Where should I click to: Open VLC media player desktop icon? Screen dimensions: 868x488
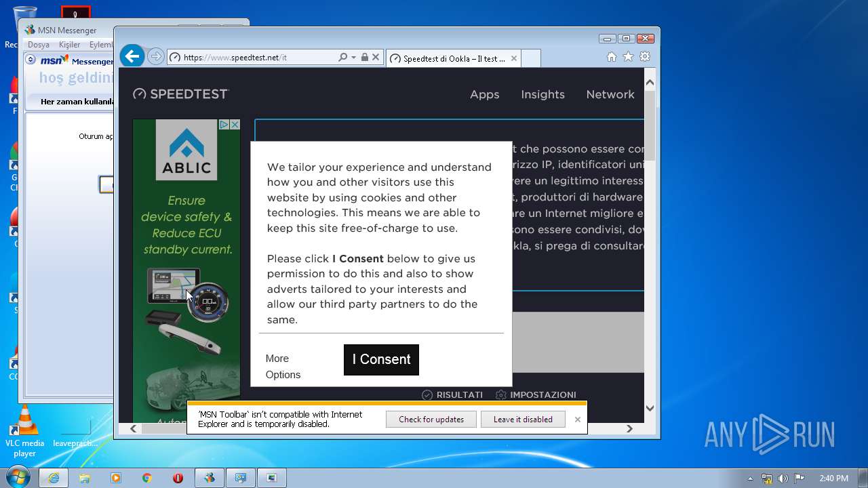click(25, 431)
